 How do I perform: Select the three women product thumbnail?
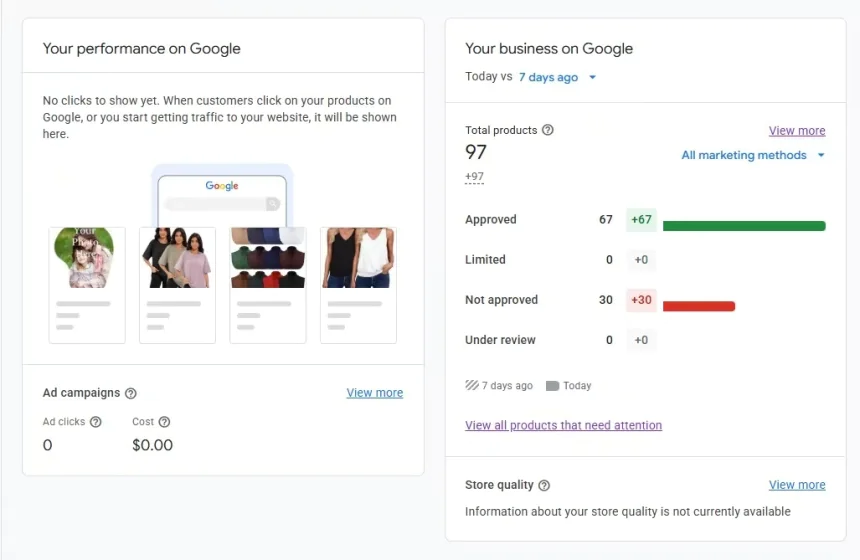[177, 258]
